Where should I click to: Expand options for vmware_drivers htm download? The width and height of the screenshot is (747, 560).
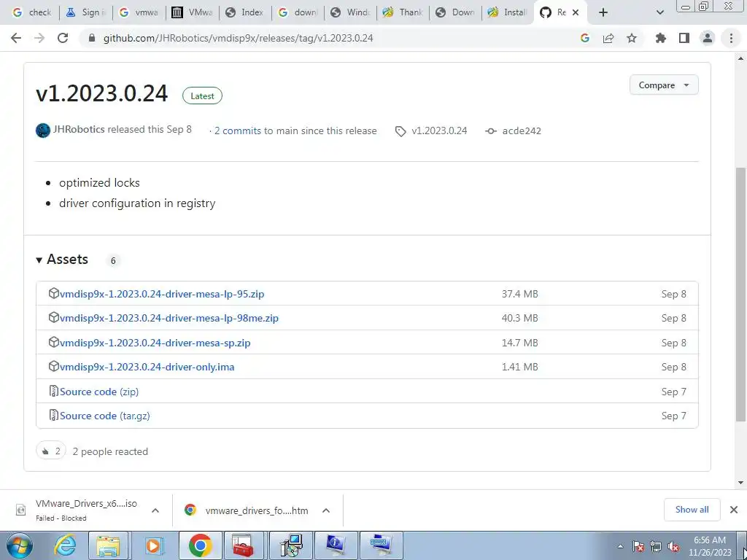(326, 510)
